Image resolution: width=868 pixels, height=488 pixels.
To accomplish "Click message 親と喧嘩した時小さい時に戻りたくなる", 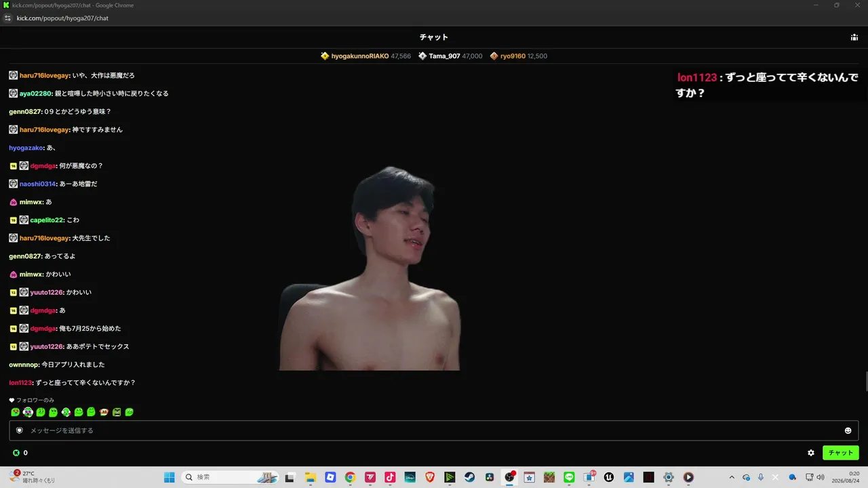I will (x=112, y=94).
